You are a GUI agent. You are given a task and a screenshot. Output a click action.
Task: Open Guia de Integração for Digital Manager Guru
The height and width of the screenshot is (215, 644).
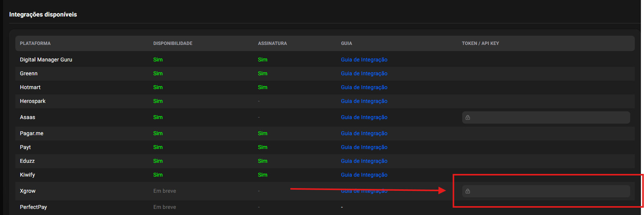364,60
